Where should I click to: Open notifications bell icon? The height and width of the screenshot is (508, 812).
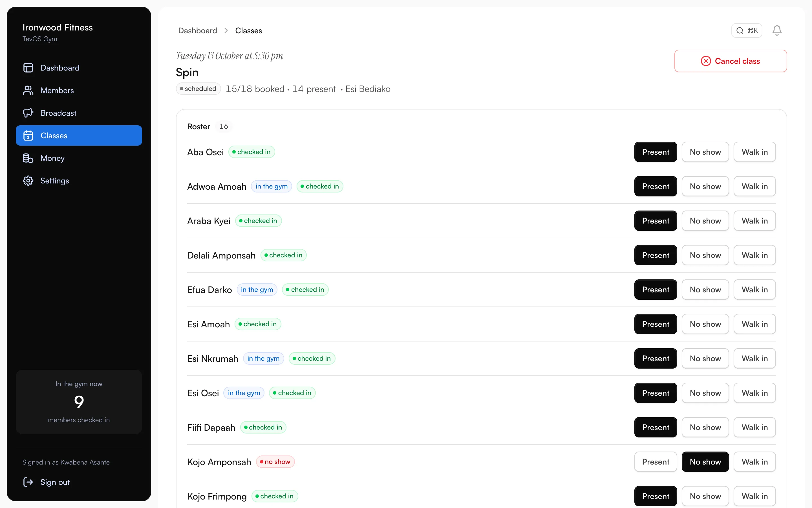pyautogui.click(x=777, y=30)
